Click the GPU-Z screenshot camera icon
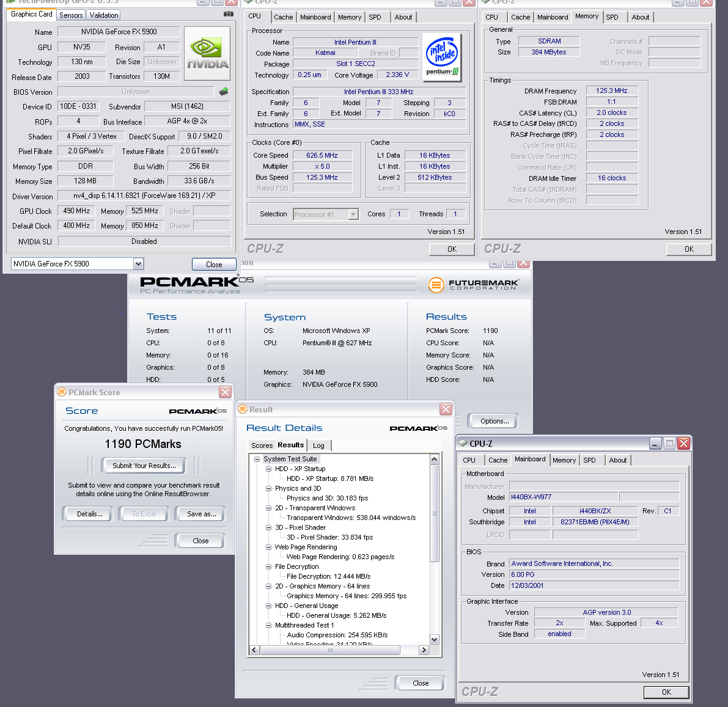The height and width of the screenshot is (707, 728). [229, 15]
